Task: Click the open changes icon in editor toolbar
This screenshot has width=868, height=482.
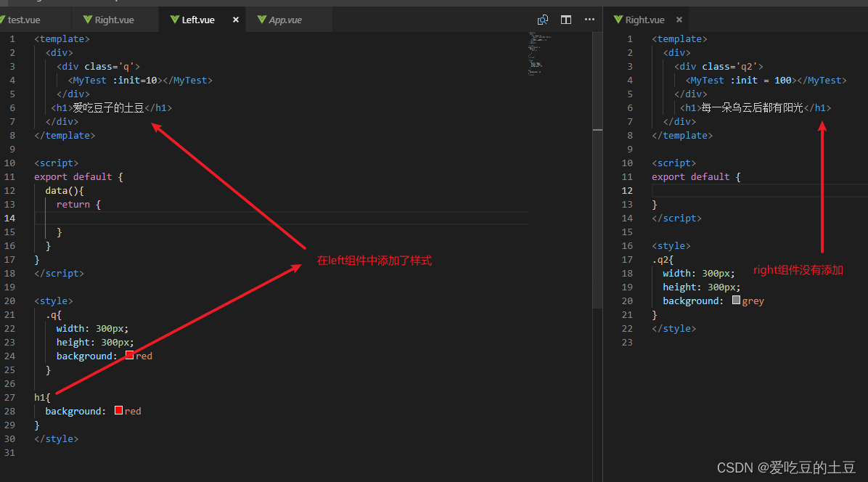Action: [543, 20]
